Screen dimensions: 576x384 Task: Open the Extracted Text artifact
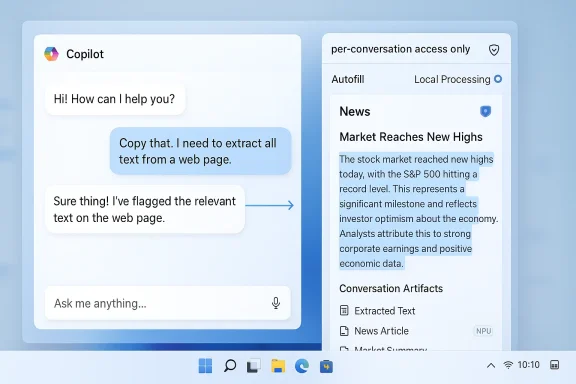[385, 311]
